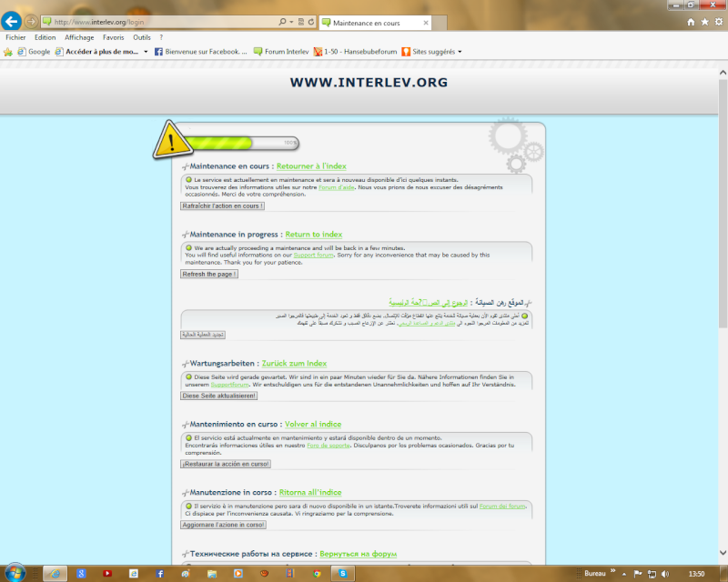Click the 'Volver al índice' link
The width and height of the screenshot is (728, 582).
click(313, 424)
